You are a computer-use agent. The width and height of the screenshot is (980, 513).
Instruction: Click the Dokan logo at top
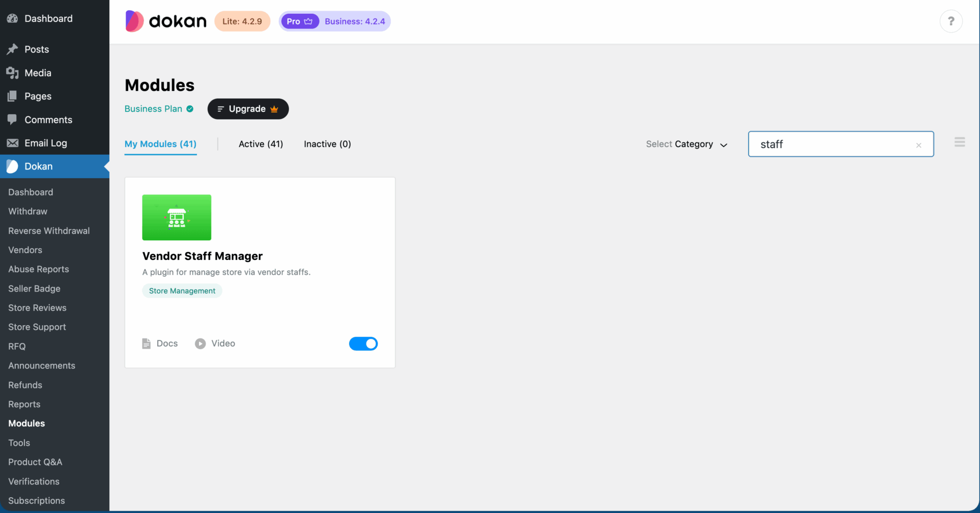pos(165,21)
